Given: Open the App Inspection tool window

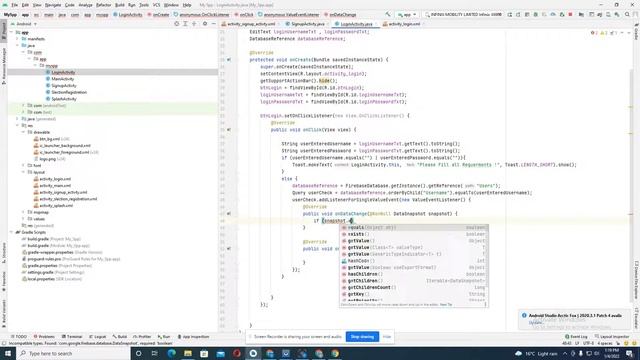Looking at the screenshot, I should (193, 337).
